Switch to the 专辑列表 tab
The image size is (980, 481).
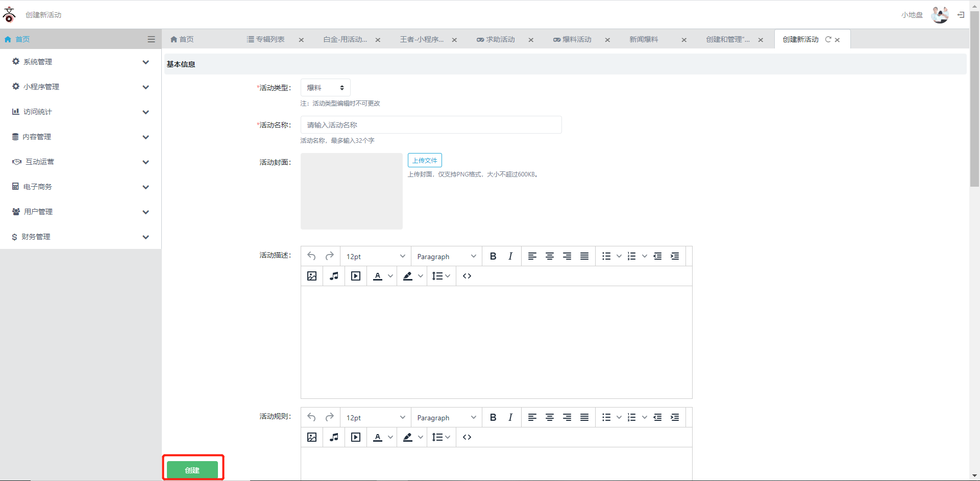[x=266, y=39]
